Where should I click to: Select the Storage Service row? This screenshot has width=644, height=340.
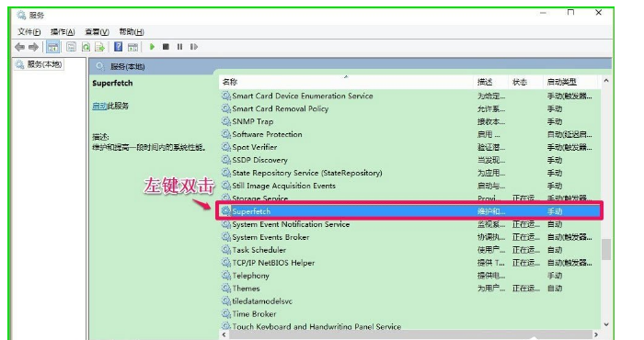coord(260,198)
